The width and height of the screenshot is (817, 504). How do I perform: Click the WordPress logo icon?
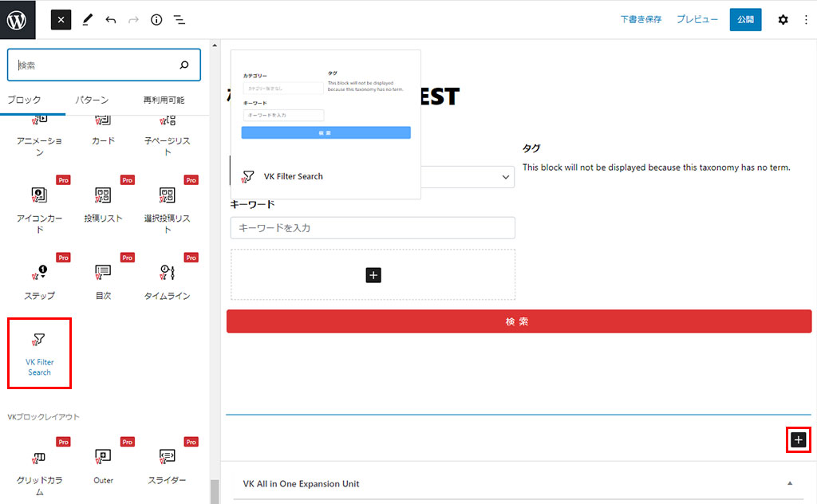coord(18,20)
